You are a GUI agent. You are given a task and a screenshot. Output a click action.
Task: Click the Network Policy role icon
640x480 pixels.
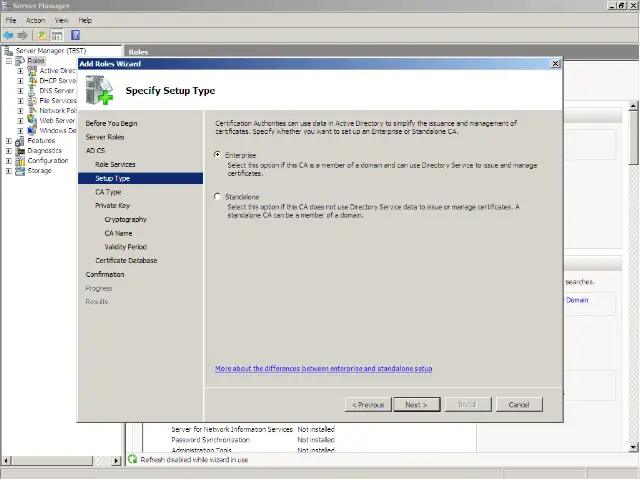[x=32, y=110]
